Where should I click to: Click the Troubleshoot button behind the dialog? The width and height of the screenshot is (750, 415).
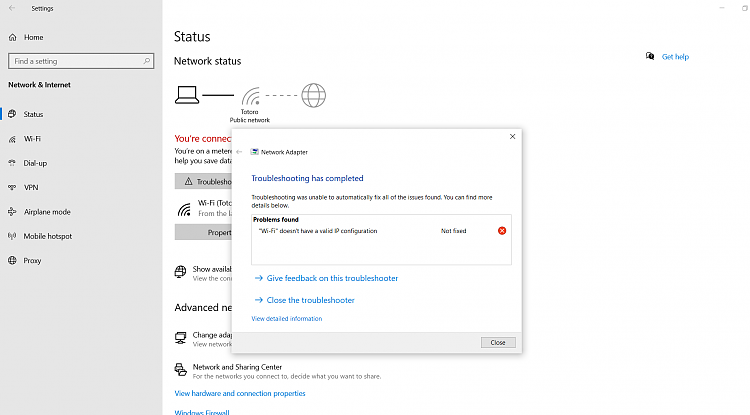203,181
